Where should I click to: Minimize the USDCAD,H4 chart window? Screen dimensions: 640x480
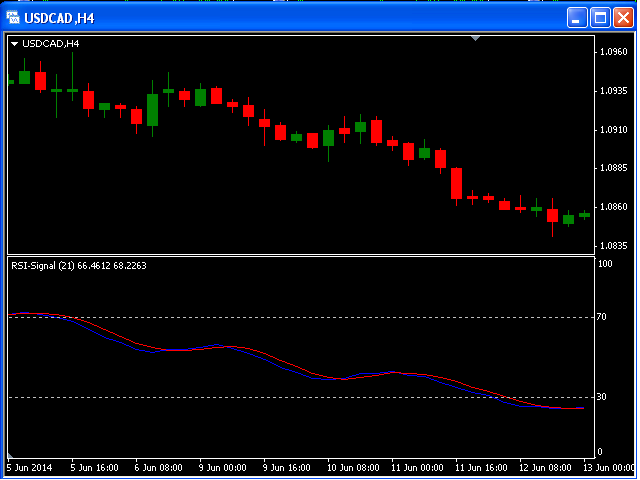click(577, 18)
